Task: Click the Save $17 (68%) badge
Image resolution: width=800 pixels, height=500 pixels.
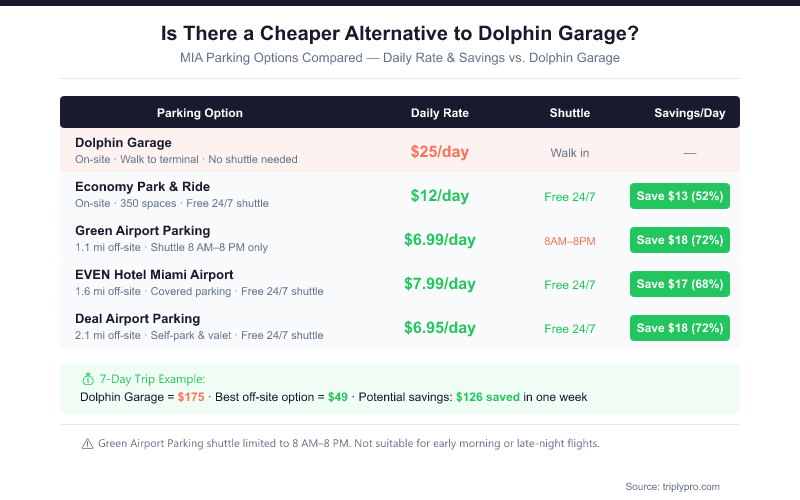Action: (680, 284)
